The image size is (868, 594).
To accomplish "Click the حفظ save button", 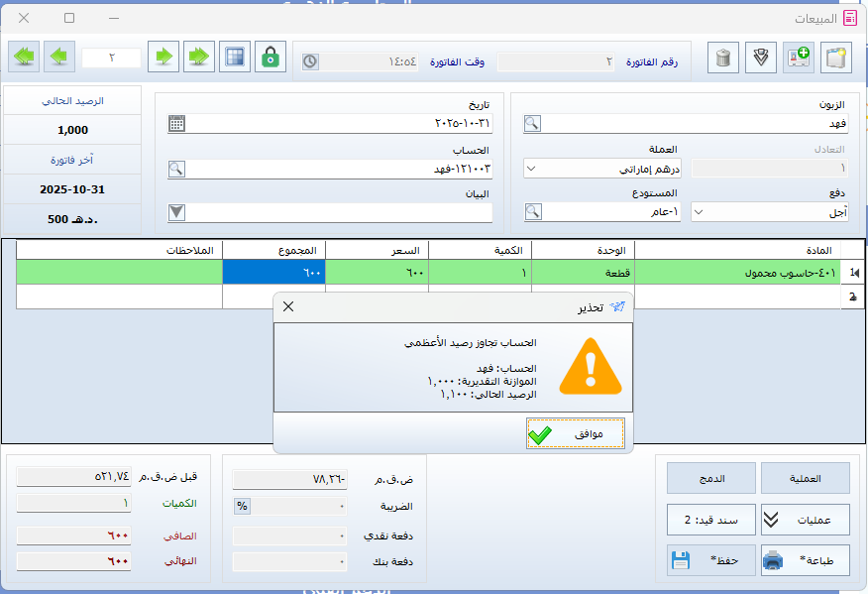I will pyautogui.click(x=710, y=560).
